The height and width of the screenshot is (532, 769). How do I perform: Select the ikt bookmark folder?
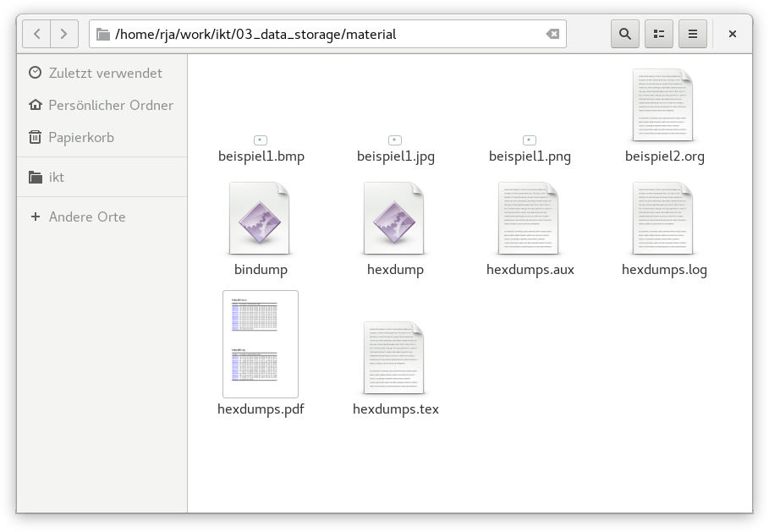tap(56, 177)
